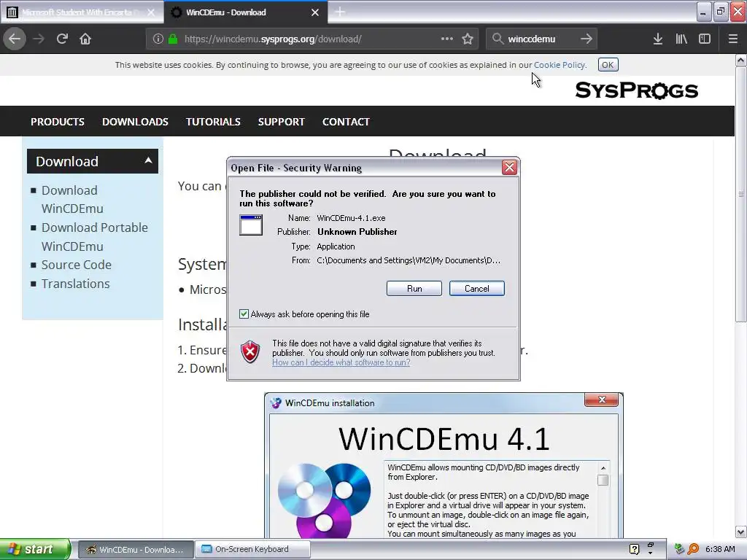Open site information icon in address bar
Image resolution: width=747 pixels, height=560 pixels.
pos(158,39)
